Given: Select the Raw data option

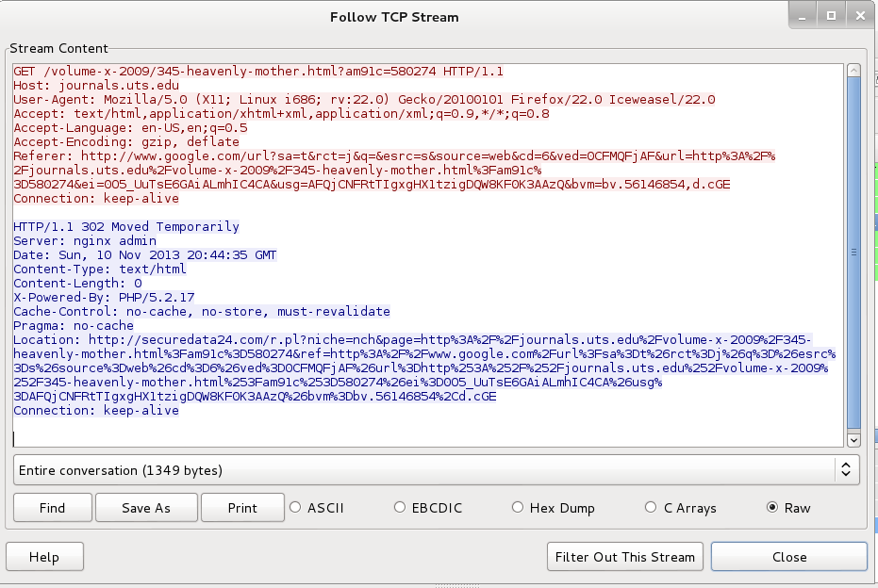Looking at the screenshot, I should click(x=773, y=507).
